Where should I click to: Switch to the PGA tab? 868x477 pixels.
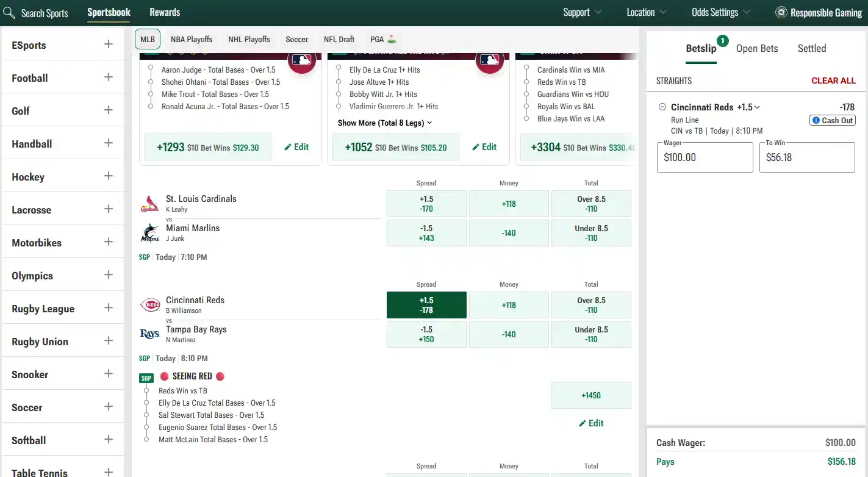click(x=383, y=40)
